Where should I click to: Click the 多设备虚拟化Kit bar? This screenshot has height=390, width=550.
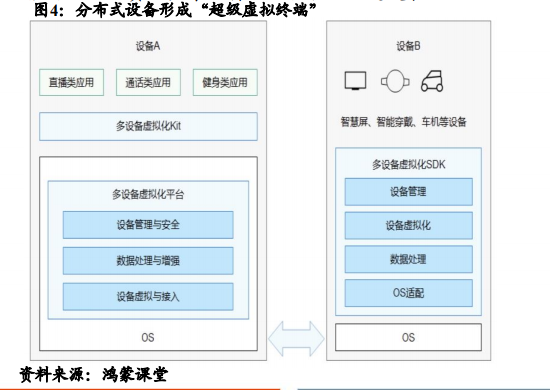[148, 126]
